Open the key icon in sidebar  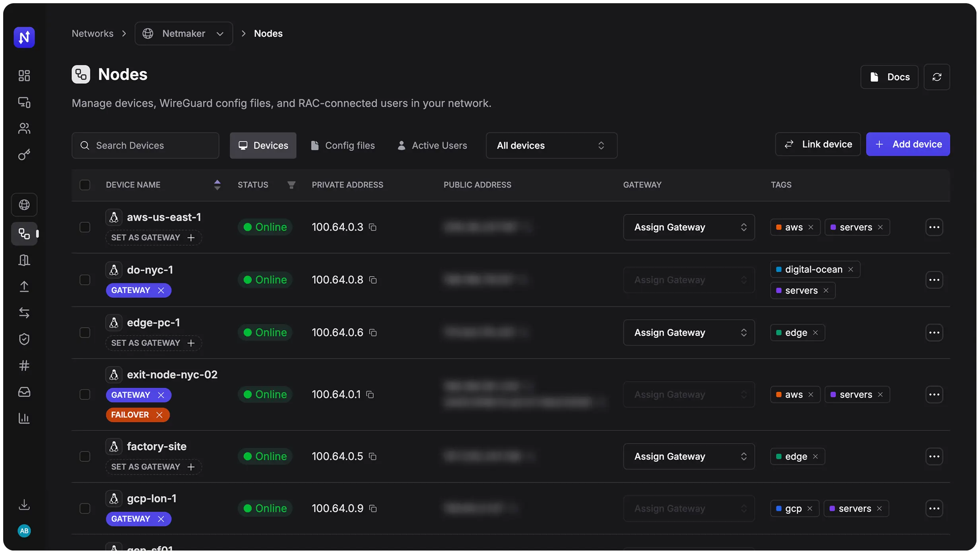click(x=24, y=155)
